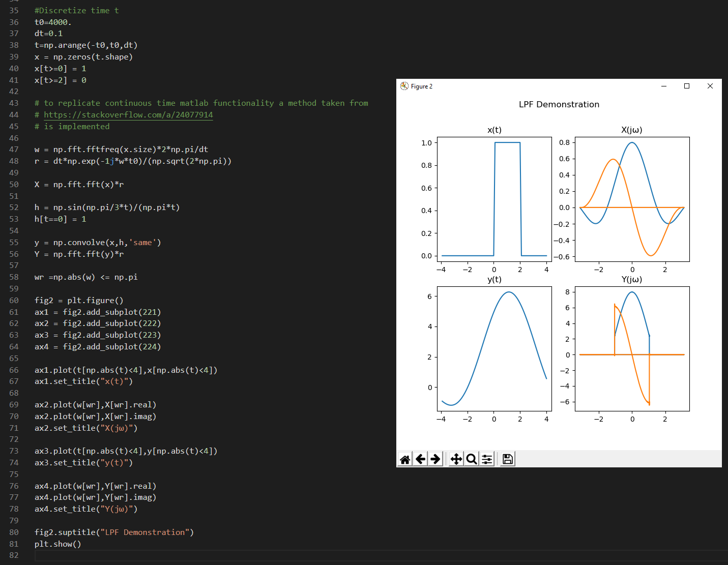Viewport: 728px width, 565px height.
Task: Click the '#Discretize time t' comment
Action: pos(76,11)
